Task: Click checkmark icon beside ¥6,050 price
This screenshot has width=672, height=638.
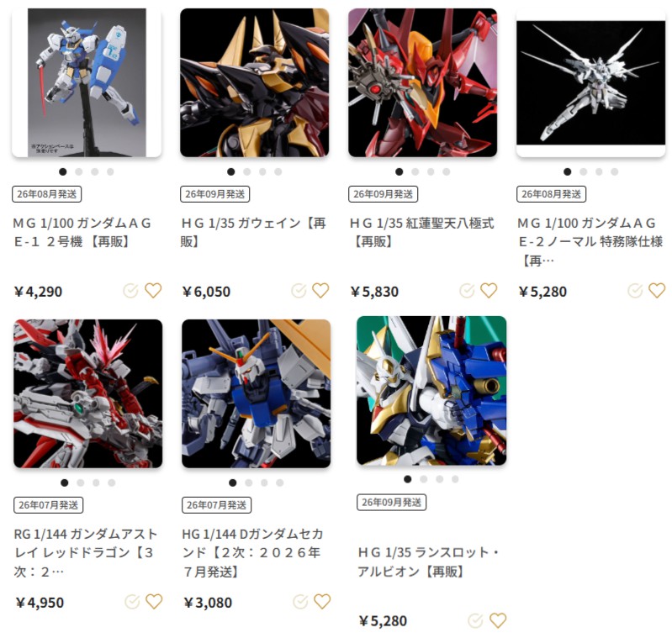Action: pyautogui.click(x=299, y=291)
